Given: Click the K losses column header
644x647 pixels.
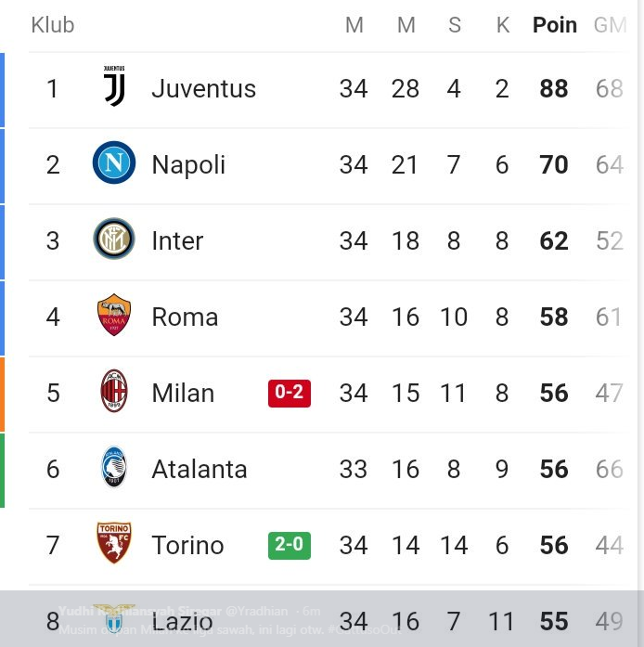Looking at the screenshot, I should point(503,25).
